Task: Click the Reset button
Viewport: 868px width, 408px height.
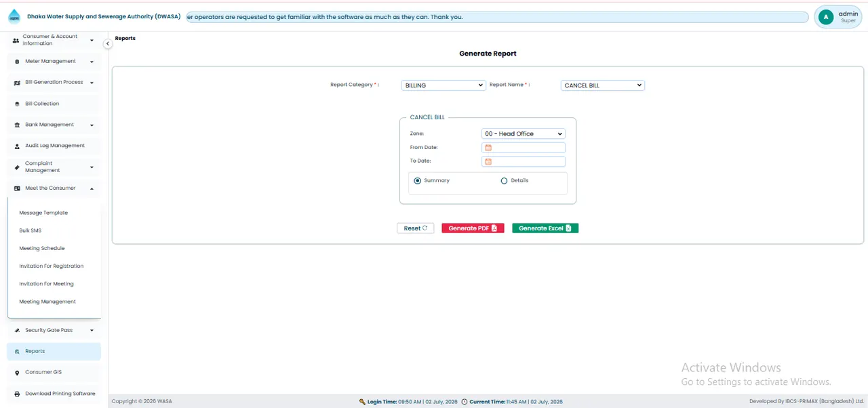Action: (x=415, y=228)
